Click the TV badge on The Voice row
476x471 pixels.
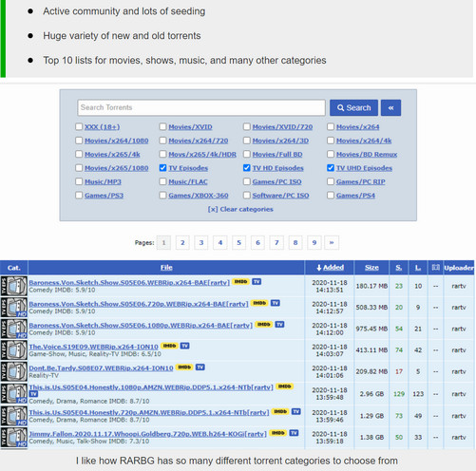(x=184, y=346)
